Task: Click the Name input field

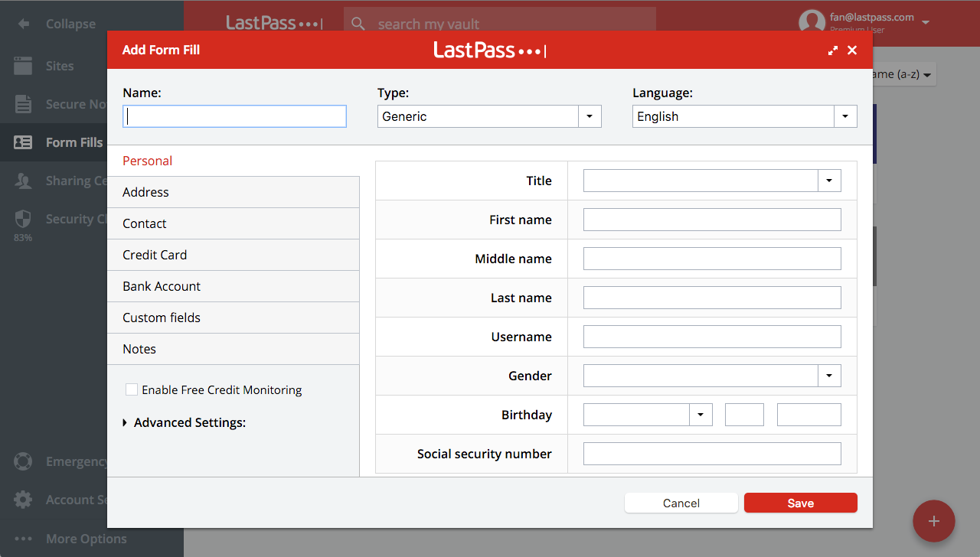Action: tap(234, 116)
